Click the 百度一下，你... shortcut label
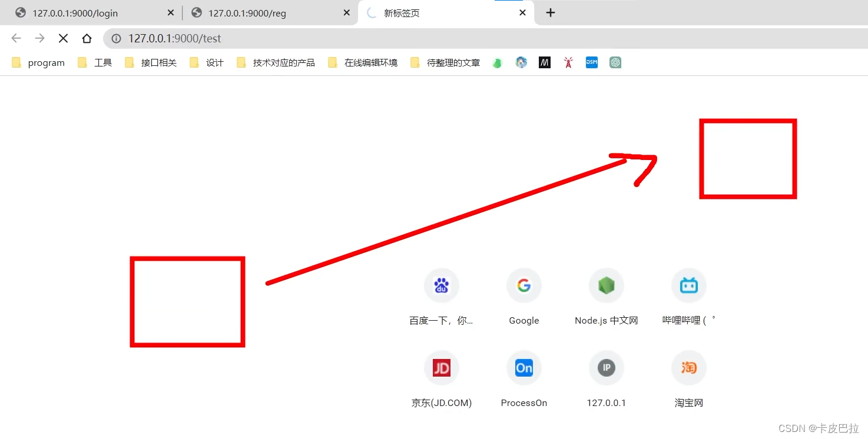 (x=442, y=321)
